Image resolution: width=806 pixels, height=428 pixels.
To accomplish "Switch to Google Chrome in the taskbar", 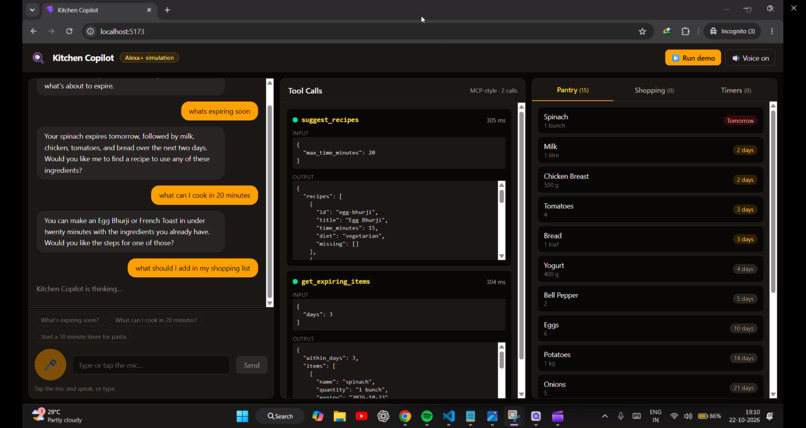I will 405,416.
